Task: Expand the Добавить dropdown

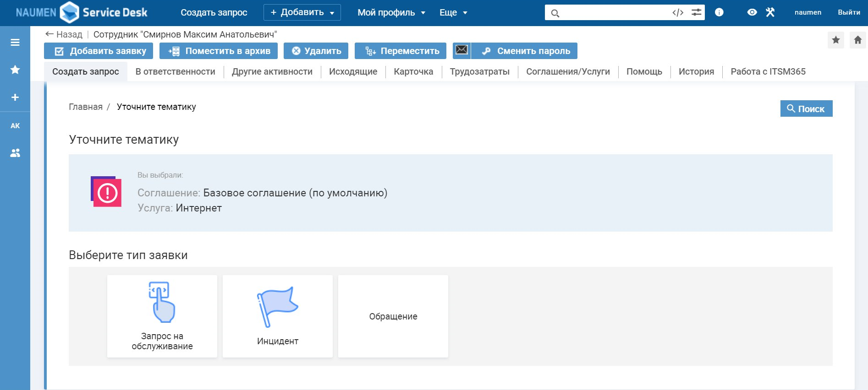Action: click(x=302, y=12)
